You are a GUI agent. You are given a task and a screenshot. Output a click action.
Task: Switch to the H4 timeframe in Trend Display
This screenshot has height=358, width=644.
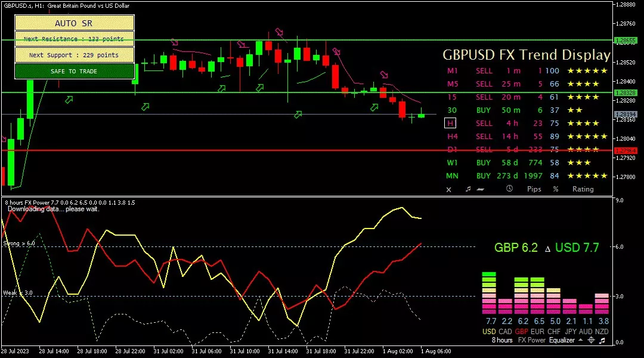pos(452,137)
